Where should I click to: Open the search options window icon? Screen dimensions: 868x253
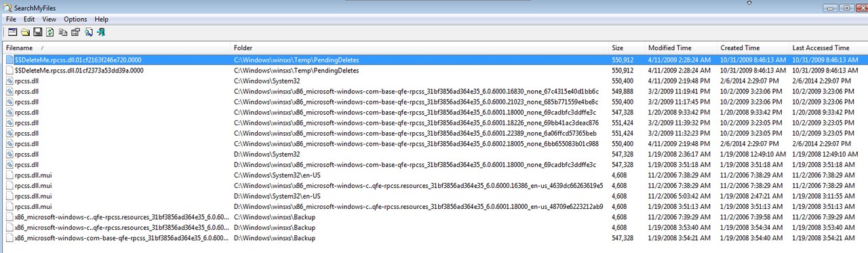(12, 32)
